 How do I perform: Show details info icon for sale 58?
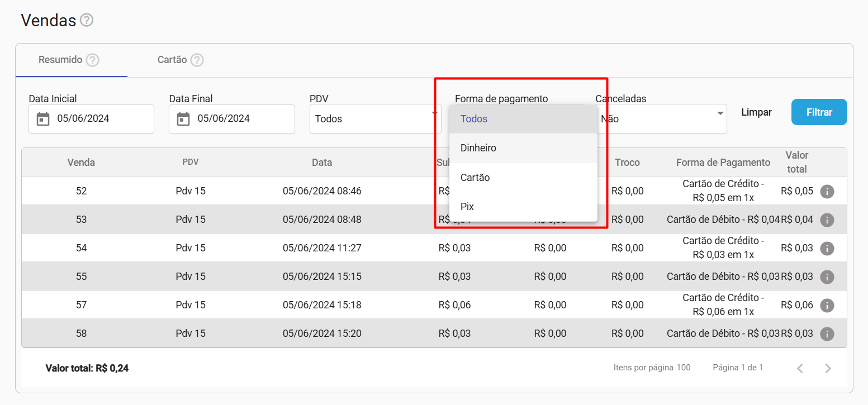(x=827, y=334)
